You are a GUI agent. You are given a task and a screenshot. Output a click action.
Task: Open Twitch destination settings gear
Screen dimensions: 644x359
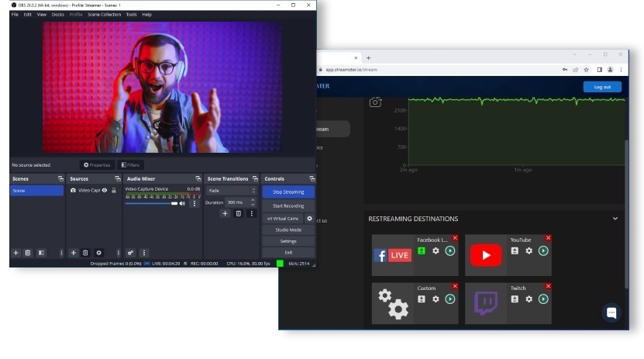tap(529, 299)
